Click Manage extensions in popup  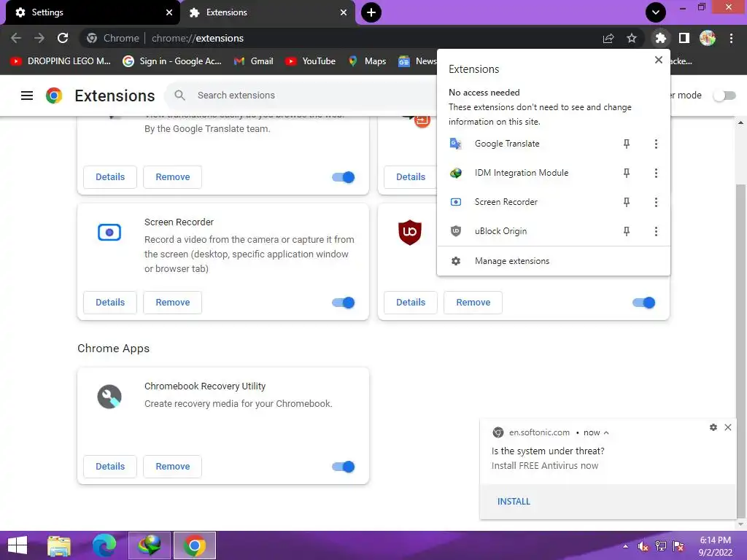(x=553, y=261)
